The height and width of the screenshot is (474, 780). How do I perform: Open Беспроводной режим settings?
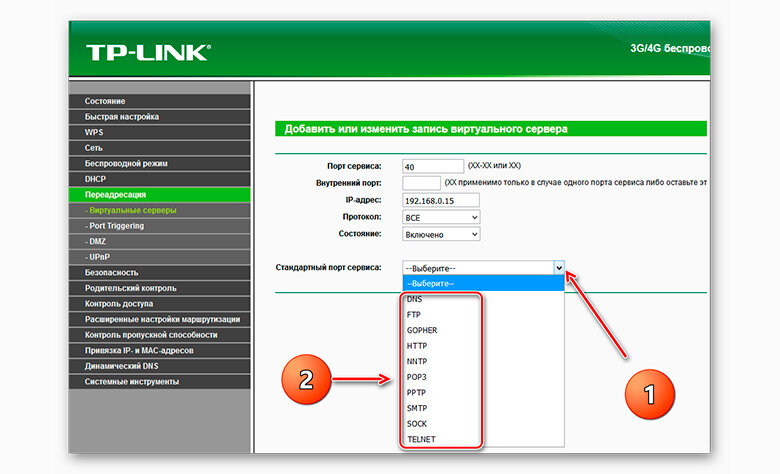(x=159, y=163)
